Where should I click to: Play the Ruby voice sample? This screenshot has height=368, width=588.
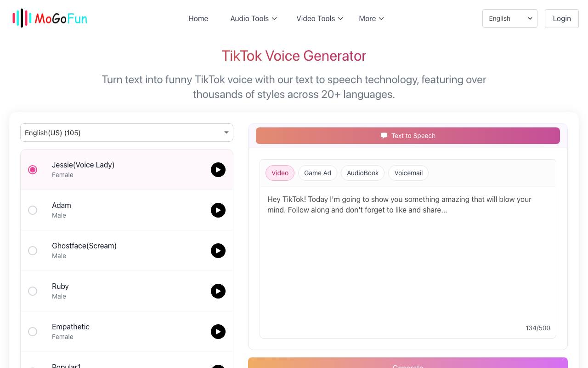(218, 291)
